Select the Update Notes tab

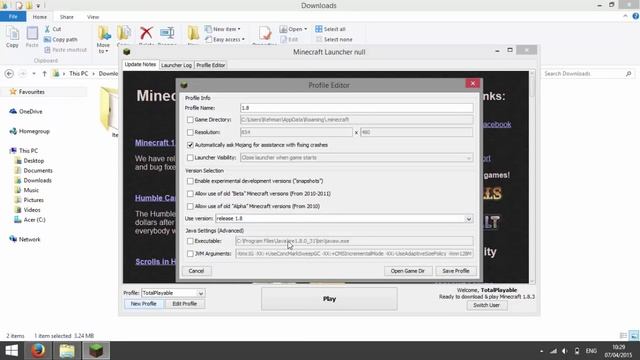click(x=140, y=64)
